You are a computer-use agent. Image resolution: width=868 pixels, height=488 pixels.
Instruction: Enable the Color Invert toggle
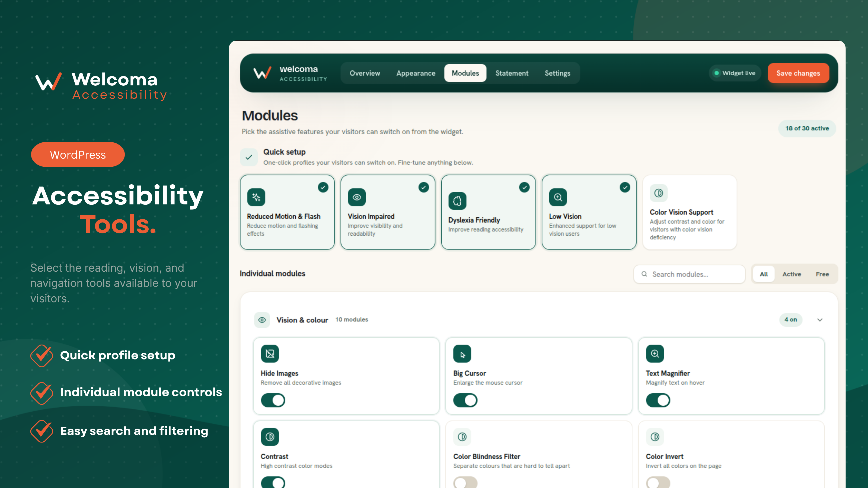click(x=658, y=482)
